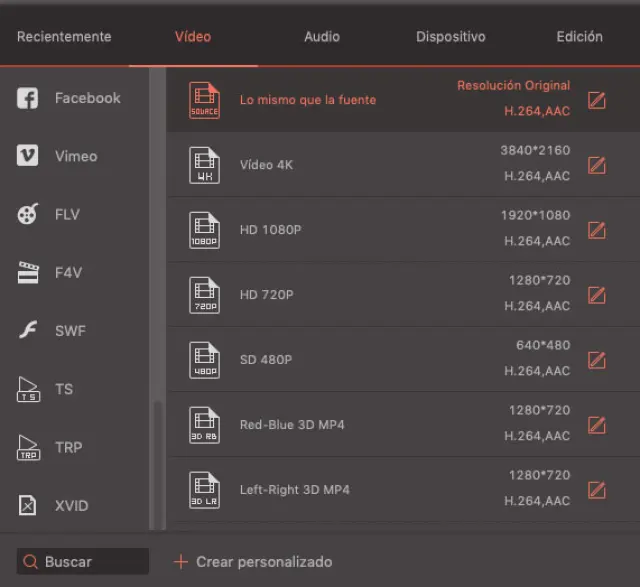The image size is (640, 587).
Task: Open the Edición tab
Action: [579, 37]
